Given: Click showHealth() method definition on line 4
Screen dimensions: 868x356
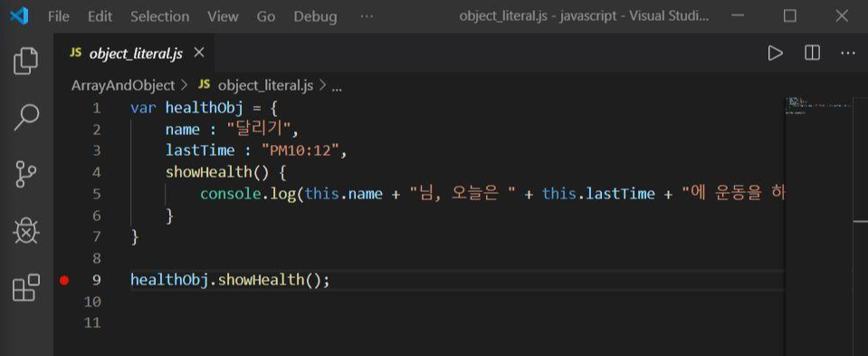Looking at the screenshot, I should tap(216, 172).
